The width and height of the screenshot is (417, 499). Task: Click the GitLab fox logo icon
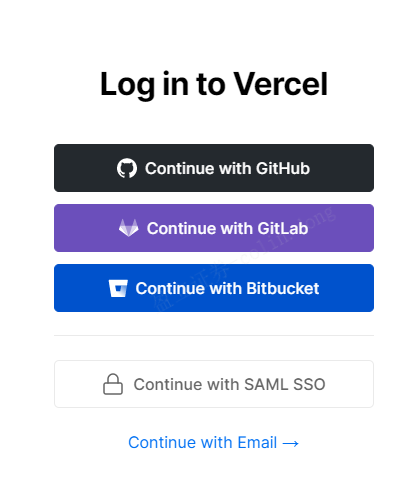pos(129,228)
